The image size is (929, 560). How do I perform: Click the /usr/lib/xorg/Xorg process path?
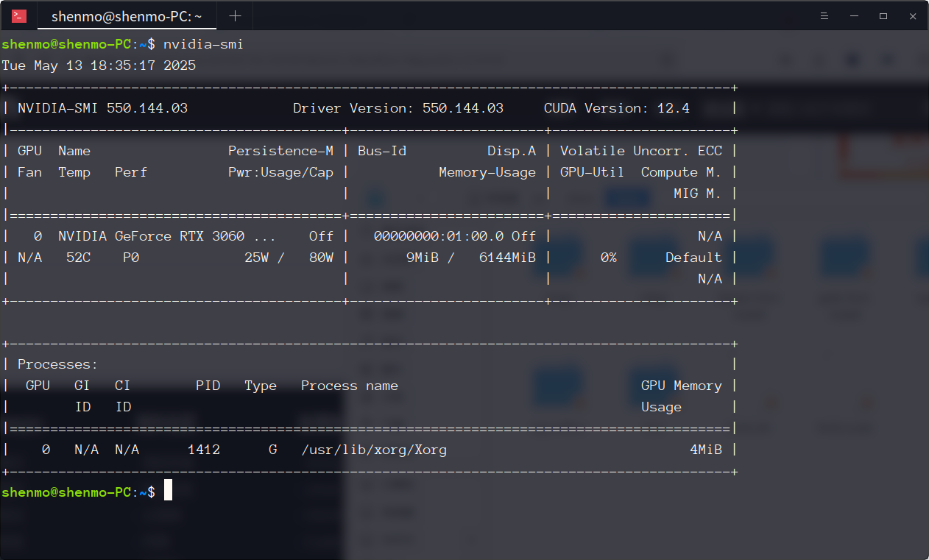click(374, 450)
